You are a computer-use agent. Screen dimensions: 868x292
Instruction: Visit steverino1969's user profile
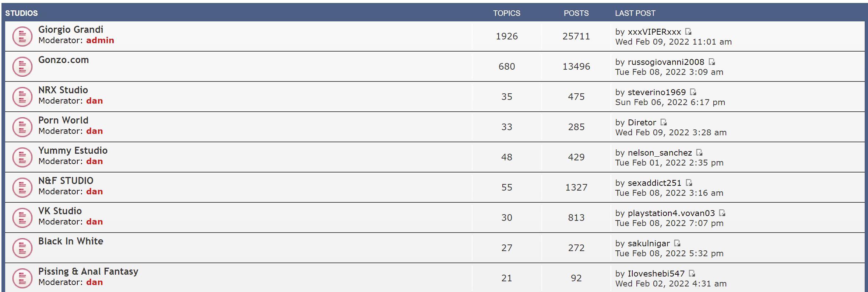657,92
